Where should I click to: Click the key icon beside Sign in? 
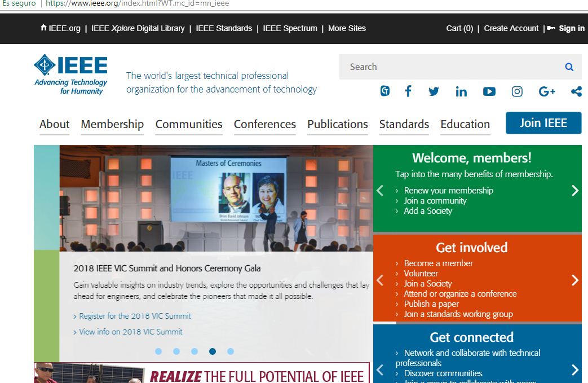(551, 28)
